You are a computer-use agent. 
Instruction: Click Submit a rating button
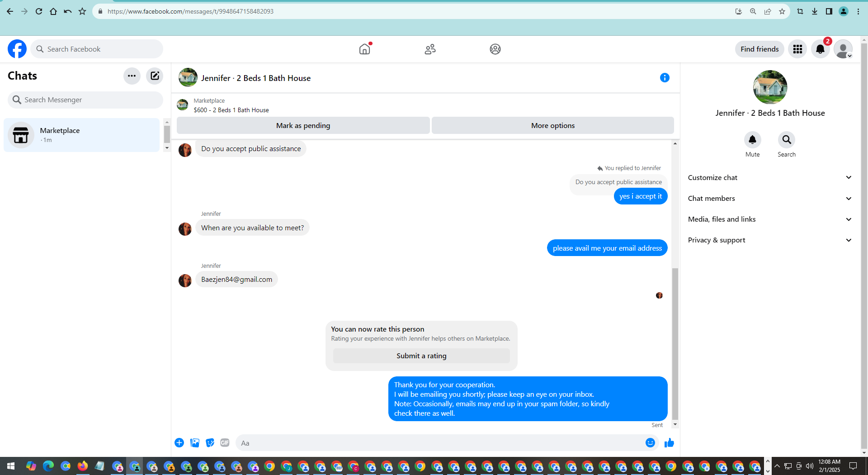[421, 356]
